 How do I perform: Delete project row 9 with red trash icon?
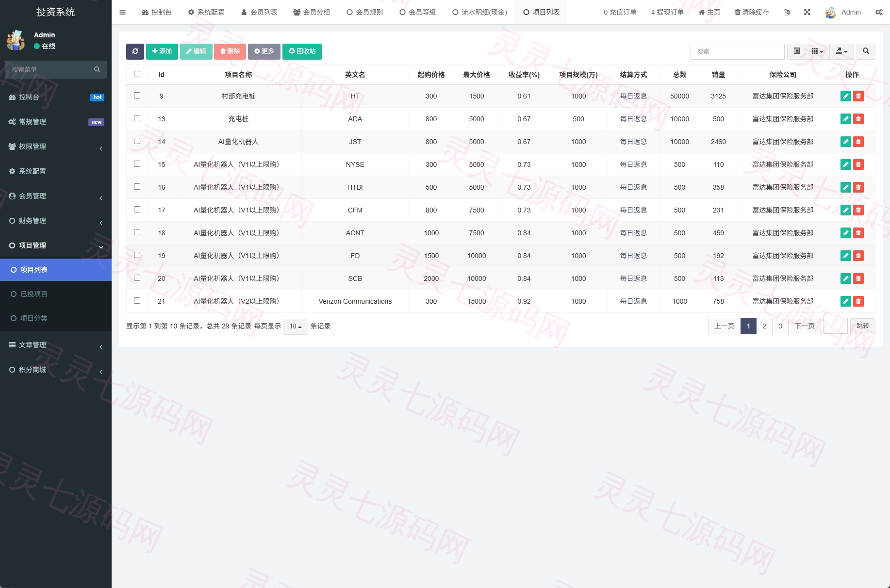[x=858, y=96]
